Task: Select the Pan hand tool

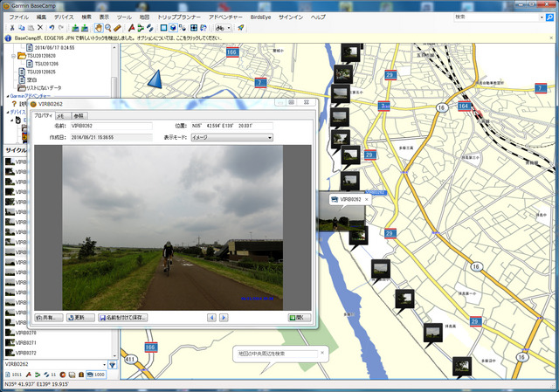Action: [98, 28]
